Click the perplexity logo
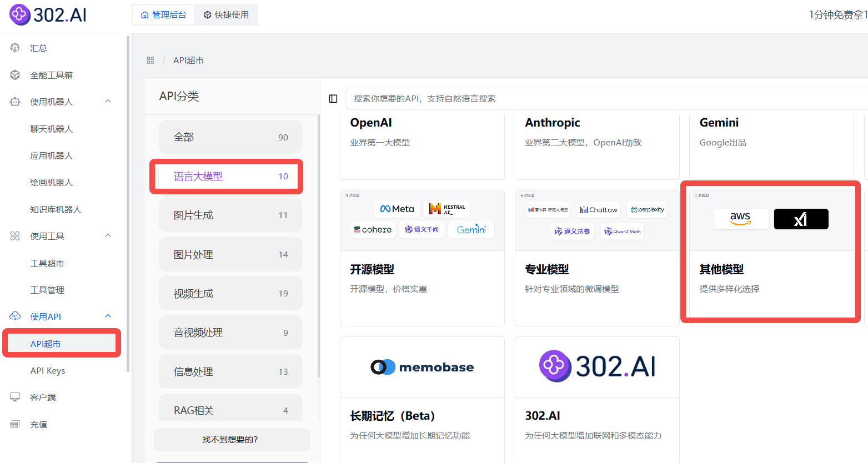Image resolution: width=868 pixels, height=463 pixels. 647,210
